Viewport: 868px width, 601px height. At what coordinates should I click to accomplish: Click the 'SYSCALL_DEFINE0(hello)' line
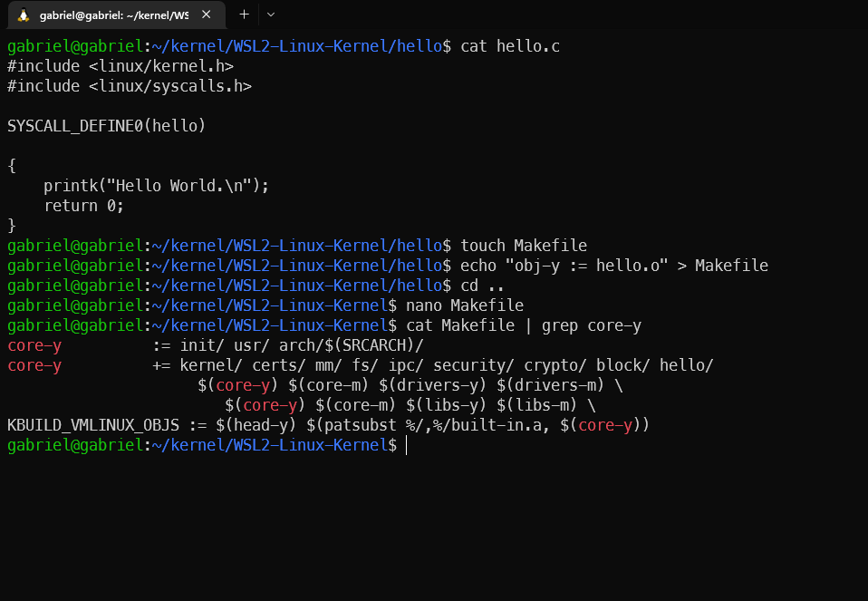click(106, 126)
